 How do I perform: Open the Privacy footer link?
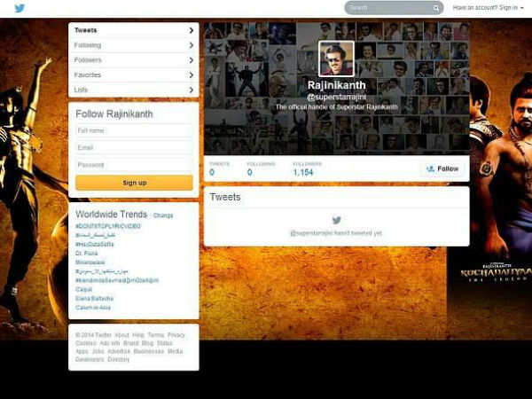176,335
